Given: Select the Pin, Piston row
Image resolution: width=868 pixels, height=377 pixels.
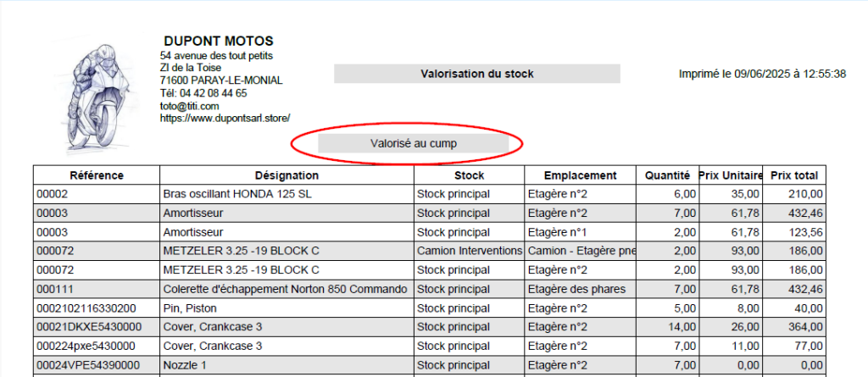Looking at the screenshot, I should [x=430, y=308].
